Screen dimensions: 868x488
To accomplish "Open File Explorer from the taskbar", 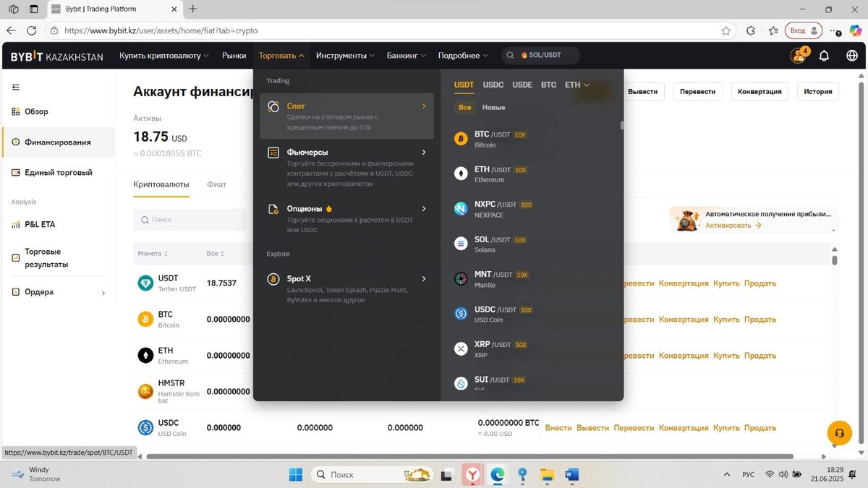I will pos(547,474).
